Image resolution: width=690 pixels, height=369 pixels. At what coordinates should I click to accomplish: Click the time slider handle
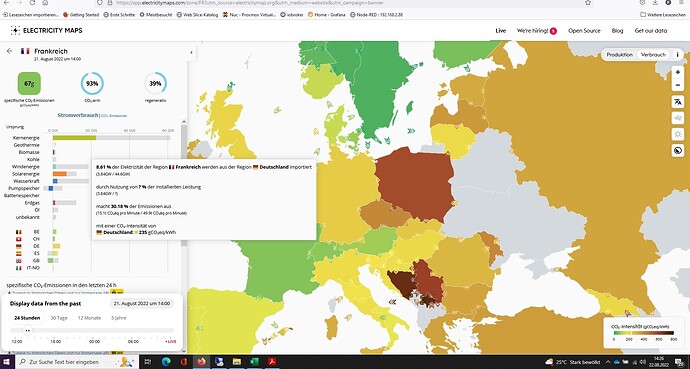(27, 330)
